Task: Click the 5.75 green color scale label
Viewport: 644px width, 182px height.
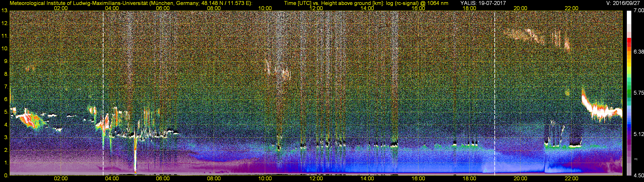Action: (639, 93)
